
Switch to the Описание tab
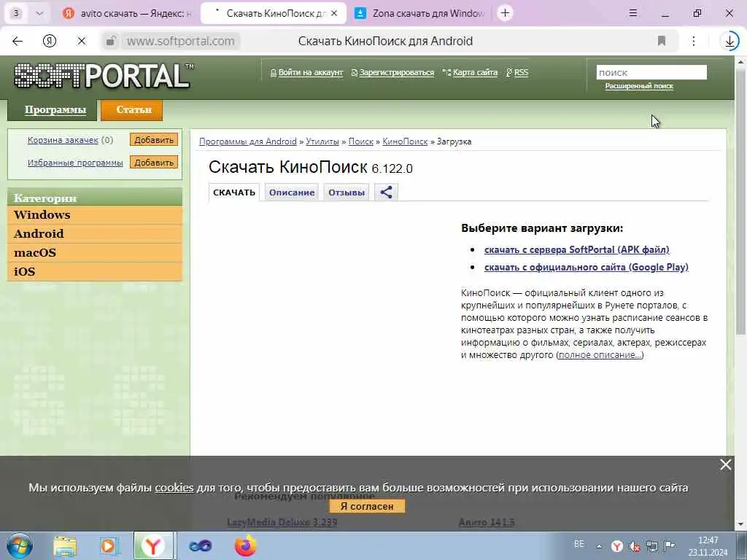[292, 192]
